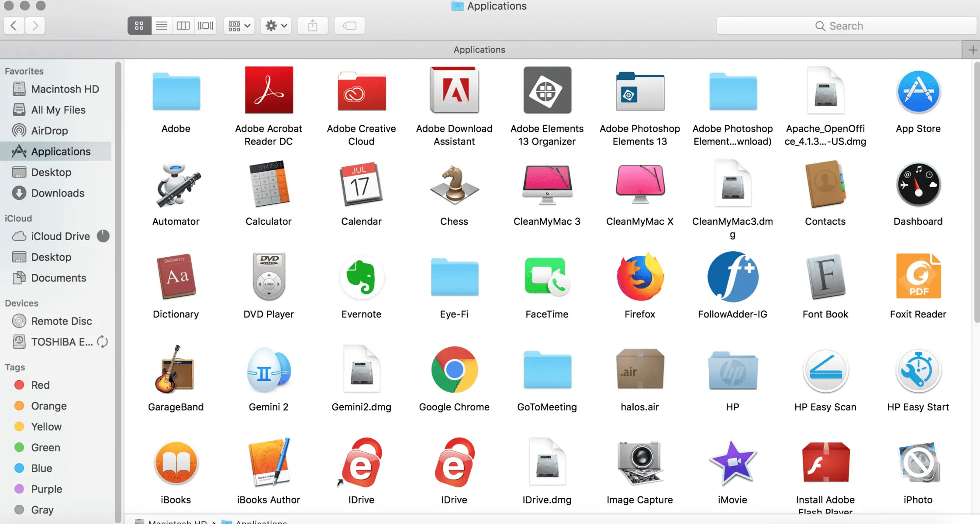
Task: Select CleanMyMac X icon
Action: pos(640,184)
